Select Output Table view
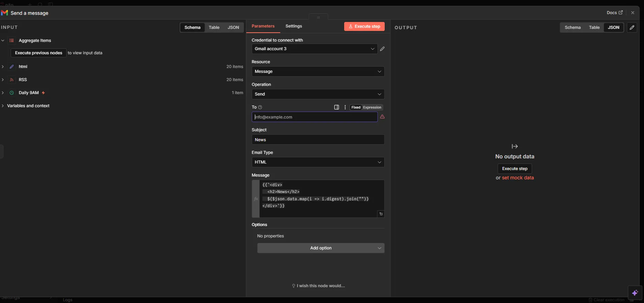The width and height of the screenshot is (644, 303). tap(594, 27)
